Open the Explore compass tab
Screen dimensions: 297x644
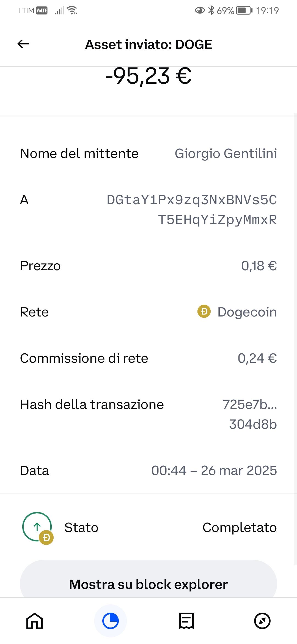[x=262, y=621]
